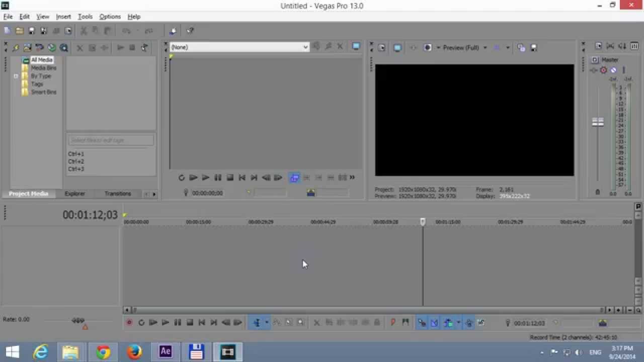Screen dimensions: 644x362
Task: Toggle preview on external monitor icon
Action: point(397,48)
